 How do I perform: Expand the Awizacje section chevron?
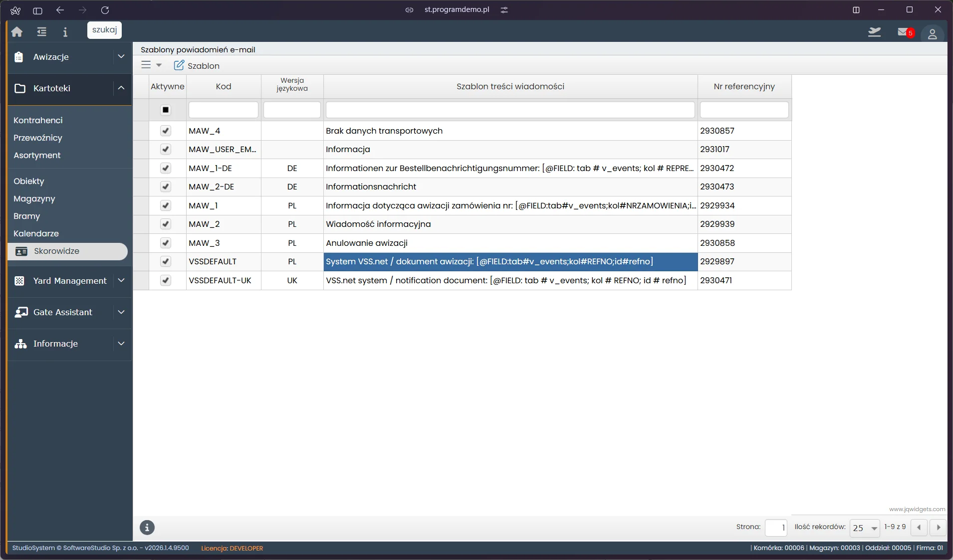[121, 56]
